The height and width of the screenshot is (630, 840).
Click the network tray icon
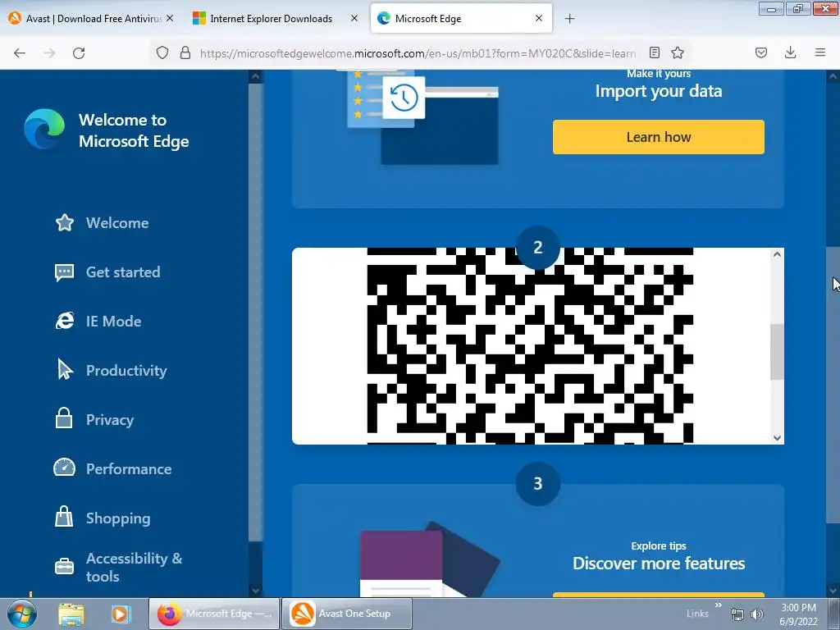point(737,614)
